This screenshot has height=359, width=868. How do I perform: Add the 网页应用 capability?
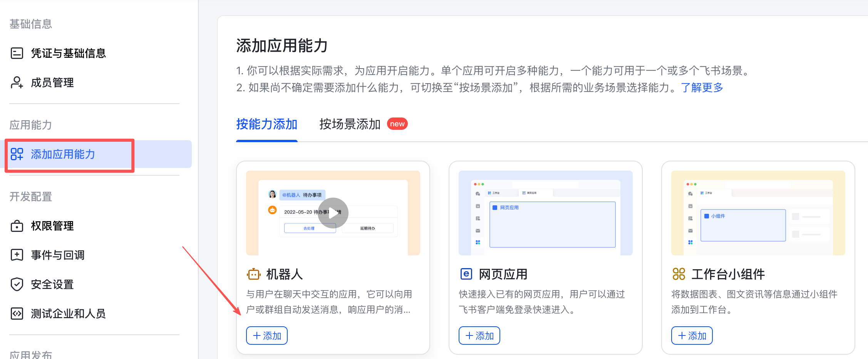[x=479, y=336]
